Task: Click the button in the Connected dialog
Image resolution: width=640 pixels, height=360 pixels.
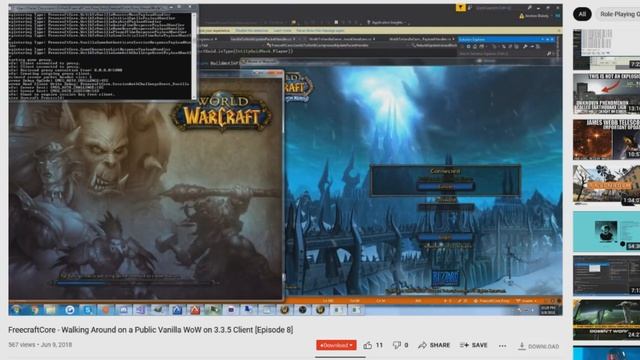Action: (x=445, y=187)
